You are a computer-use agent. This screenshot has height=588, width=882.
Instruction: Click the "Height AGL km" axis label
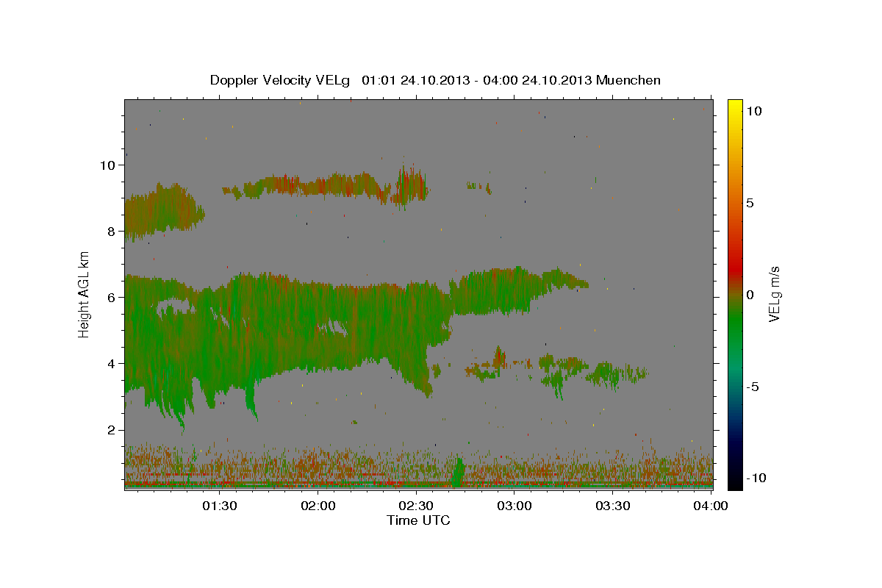84,294
